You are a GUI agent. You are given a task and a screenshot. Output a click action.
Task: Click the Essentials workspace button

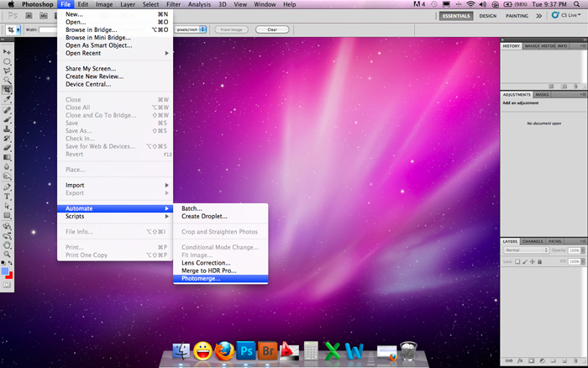[x=457, y=15]
